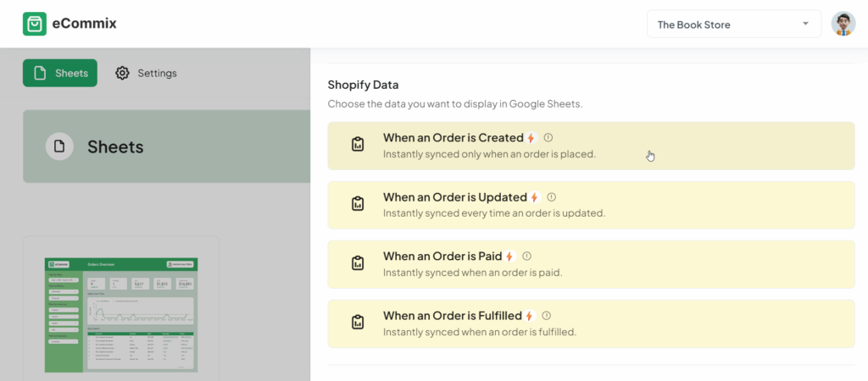Select When an Order is Created option
Viewport: 868px width, 381px height.
click(591, 146)
